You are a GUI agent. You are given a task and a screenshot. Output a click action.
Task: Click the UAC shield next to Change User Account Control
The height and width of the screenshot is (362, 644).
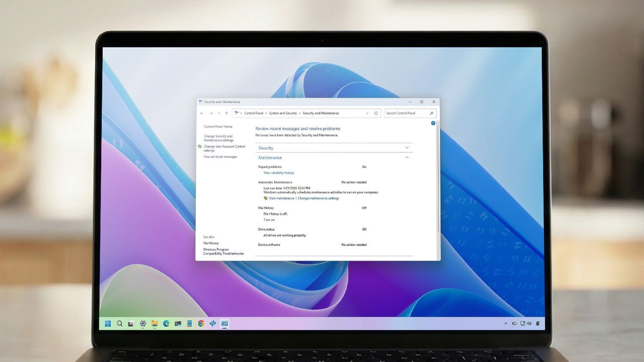click(x=200, y=146)
